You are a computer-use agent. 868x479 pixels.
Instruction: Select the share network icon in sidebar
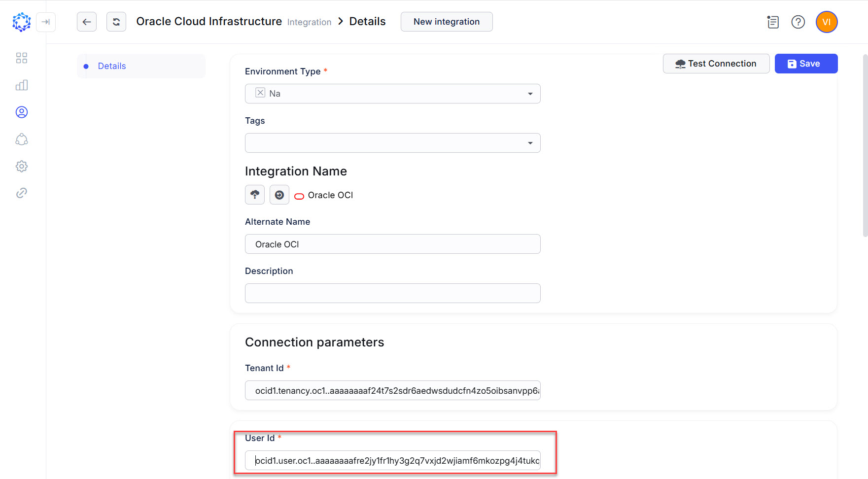21,139
